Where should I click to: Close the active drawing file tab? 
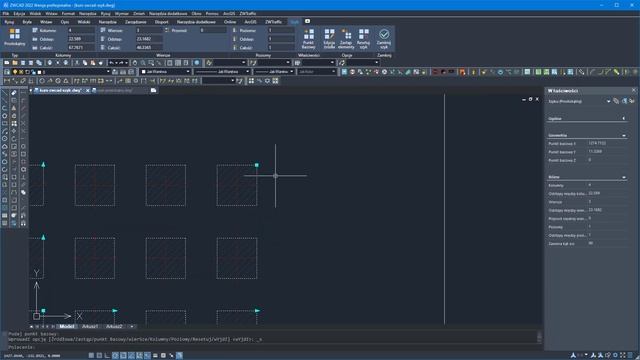pos(87,90)
